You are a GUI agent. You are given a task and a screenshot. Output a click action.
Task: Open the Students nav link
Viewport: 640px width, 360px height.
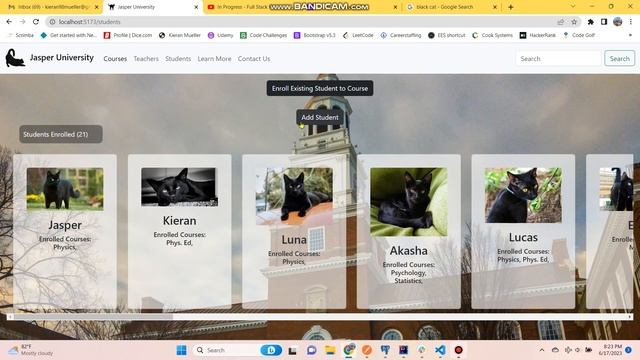coord(178,59)
